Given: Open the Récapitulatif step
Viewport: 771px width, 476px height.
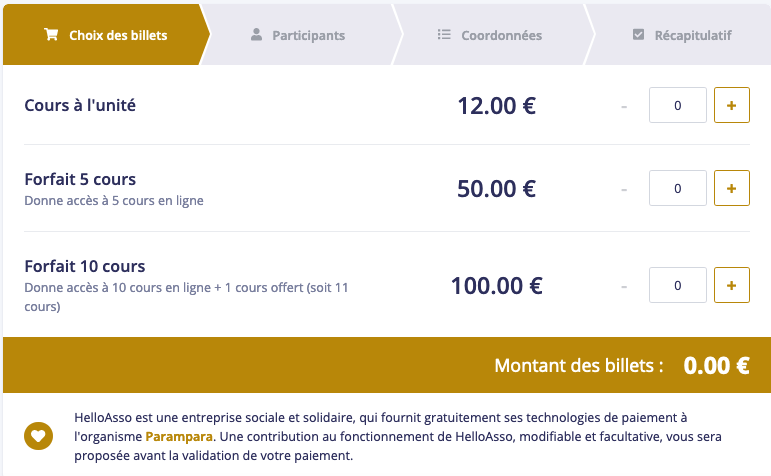Looking at the screenshot, I should [692, 35].
